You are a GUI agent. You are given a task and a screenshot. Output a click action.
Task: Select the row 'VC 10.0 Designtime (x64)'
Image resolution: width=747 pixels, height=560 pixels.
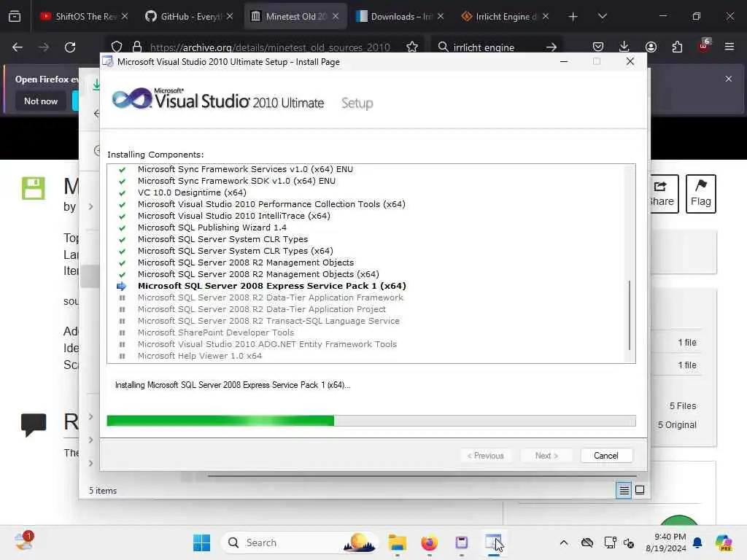point(192,192)
